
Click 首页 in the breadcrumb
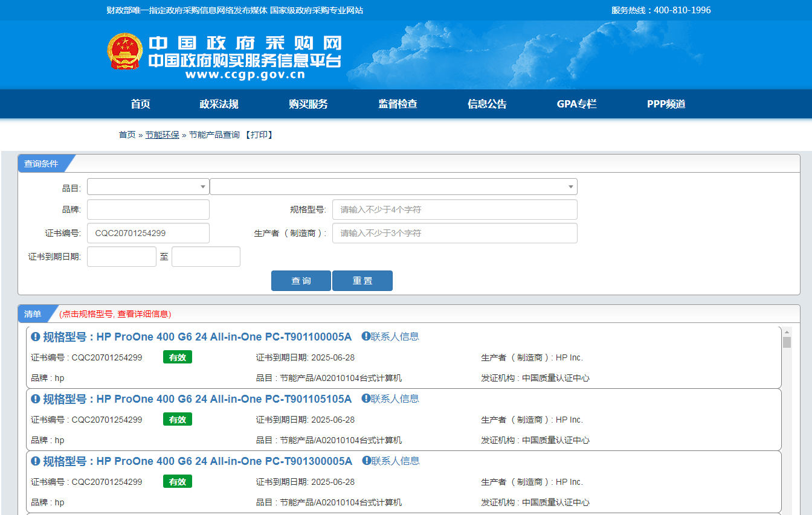(127, 135)
